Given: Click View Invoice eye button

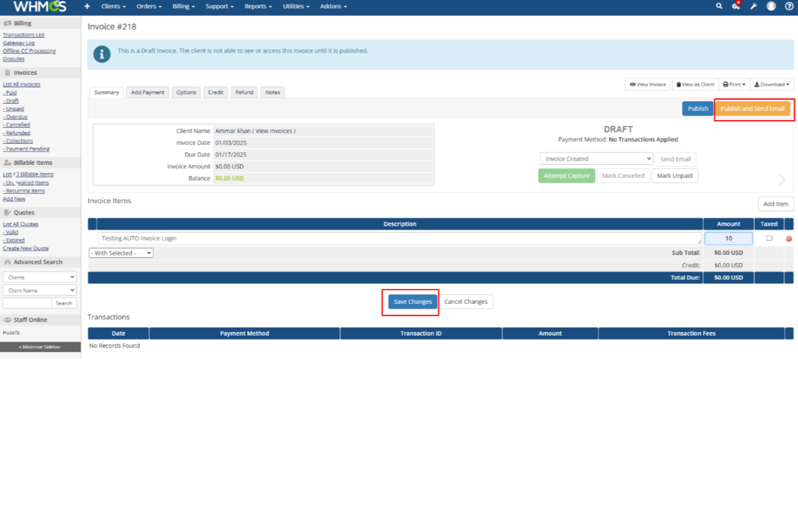Looking at the screenshot, I should point(647,84).
